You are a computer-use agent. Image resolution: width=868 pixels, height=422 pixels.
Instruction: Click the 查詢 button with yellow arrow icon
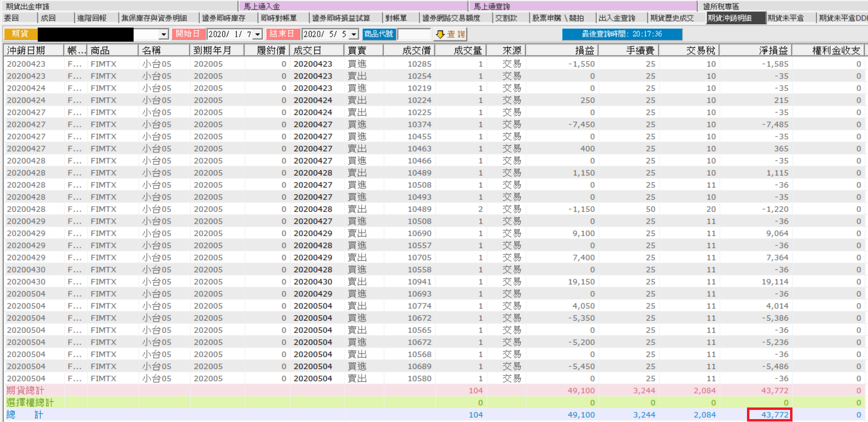coord(450,34)
